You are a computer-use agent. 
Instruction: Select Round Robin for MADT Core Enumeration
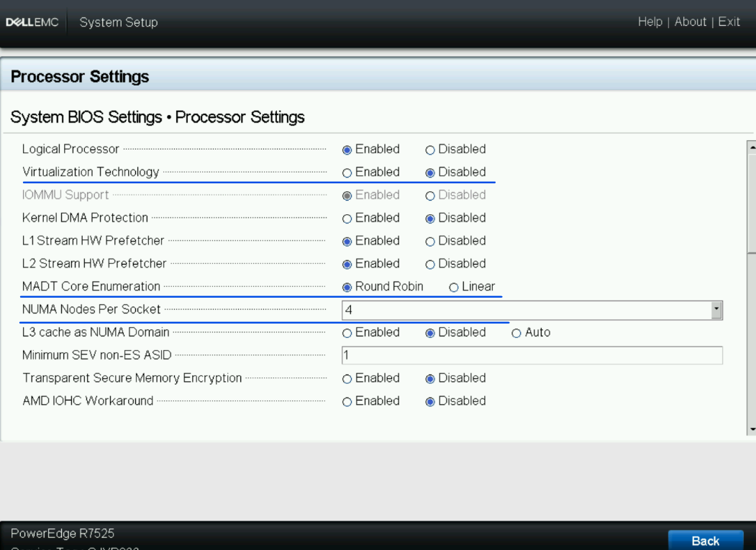(x=347, y=286)
